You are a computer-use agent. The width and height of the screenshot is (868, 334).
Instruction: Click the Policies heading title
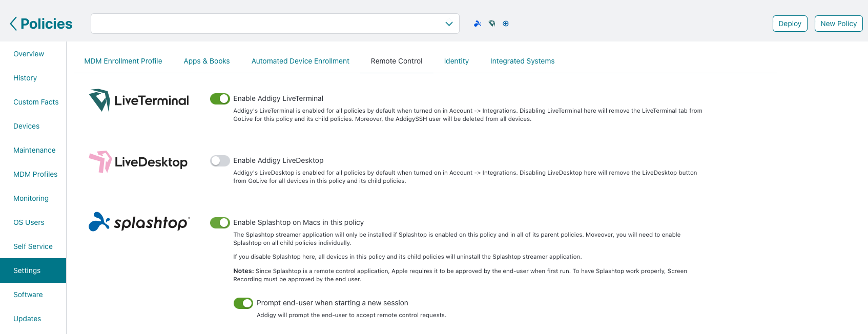(47, 24)
